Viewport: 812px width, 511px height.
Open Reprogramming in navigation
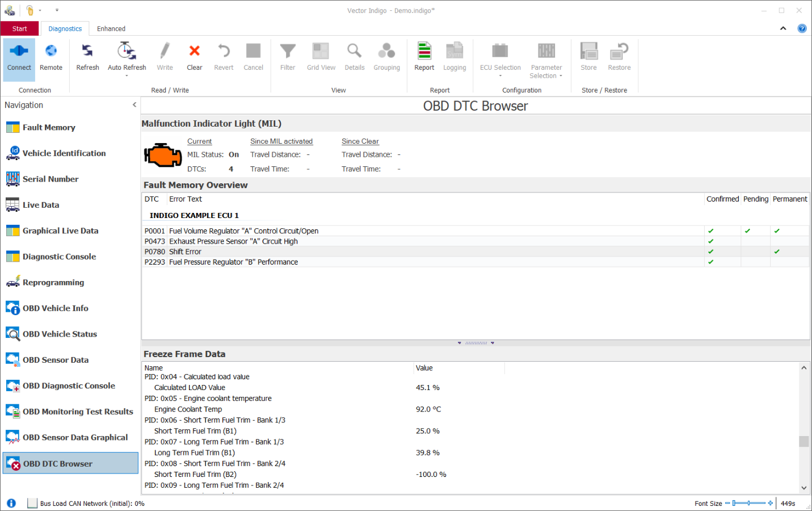(x=70, y=283)
